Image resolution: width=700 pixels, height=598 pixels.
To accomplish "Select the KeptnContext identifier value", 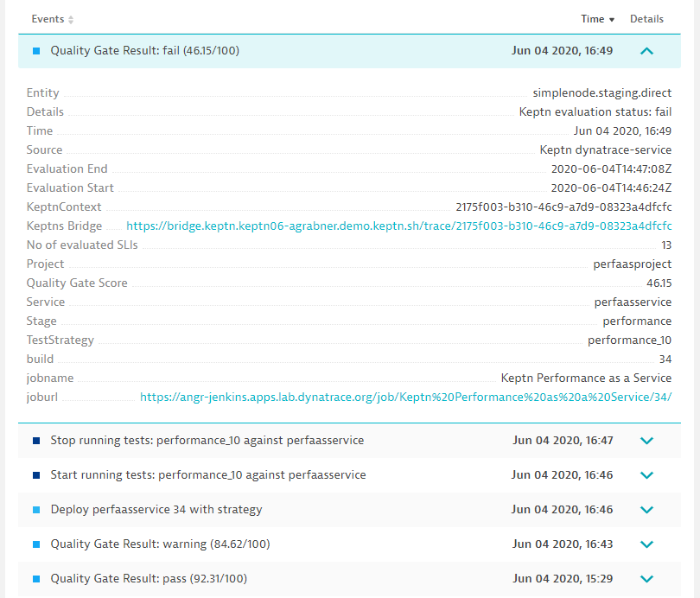I will [x=564, y=207].
